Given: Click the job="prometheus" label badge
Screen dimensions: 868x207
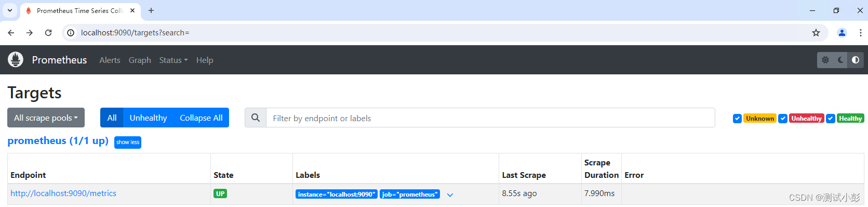Looking at the screenshot, I should 410,194.
